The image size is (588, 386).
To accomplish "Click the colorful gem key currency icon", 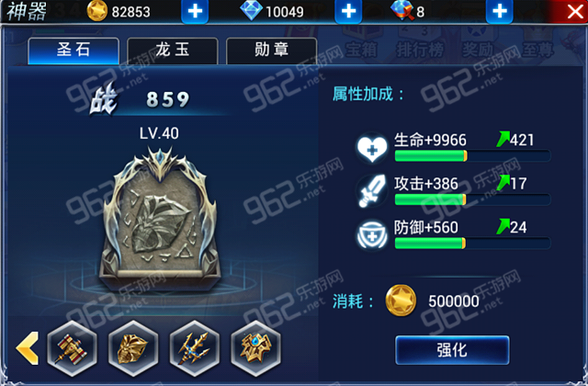I will click(x=402, y=11).
